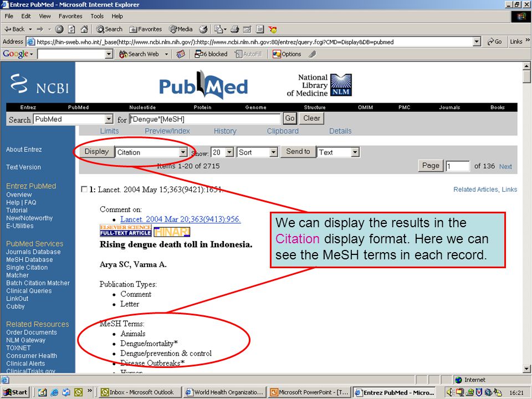
Task: Click the Google News icon
Action: tap(181, 54)
